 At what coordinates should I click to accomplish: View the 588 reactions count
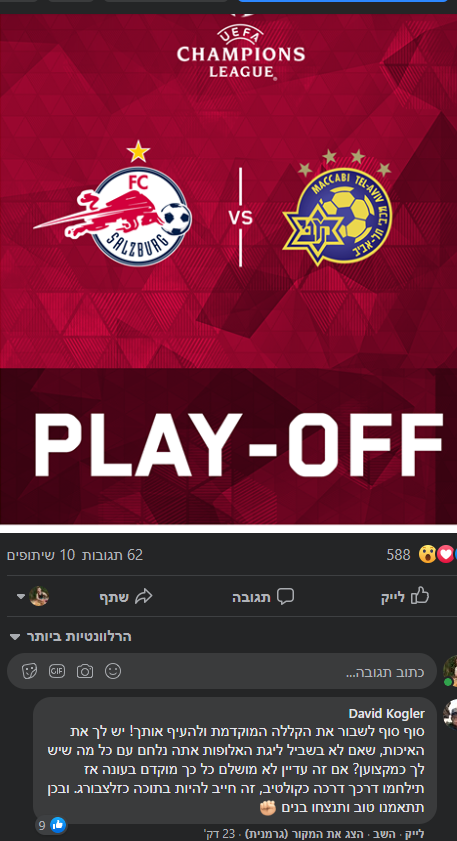click(399, 555)
